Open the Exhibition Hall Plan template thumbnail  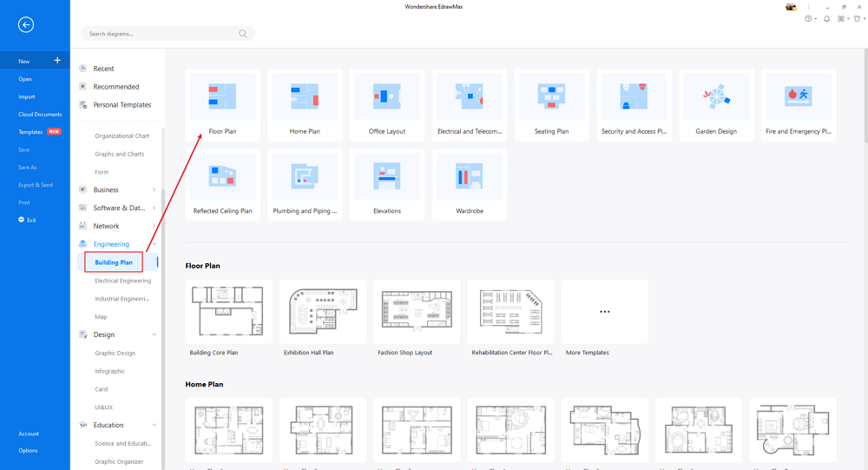pos(323,312)
